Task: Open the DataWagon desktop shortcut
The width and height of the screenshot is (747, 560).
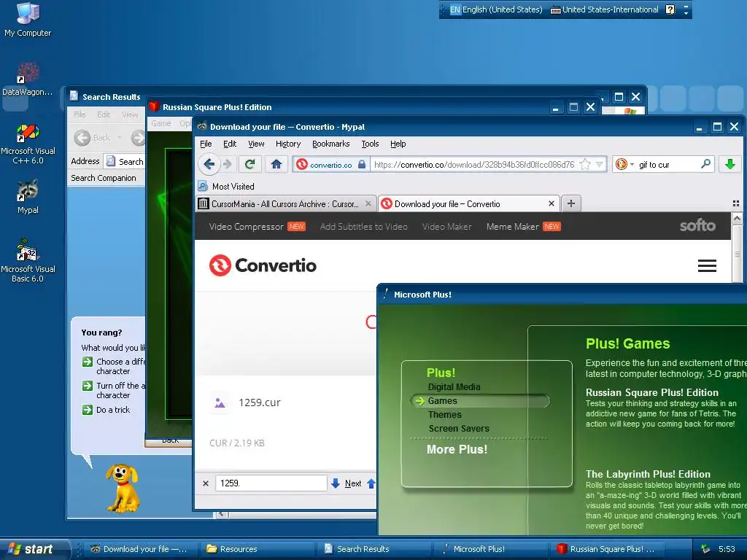Action: click(x=28, y=79)
